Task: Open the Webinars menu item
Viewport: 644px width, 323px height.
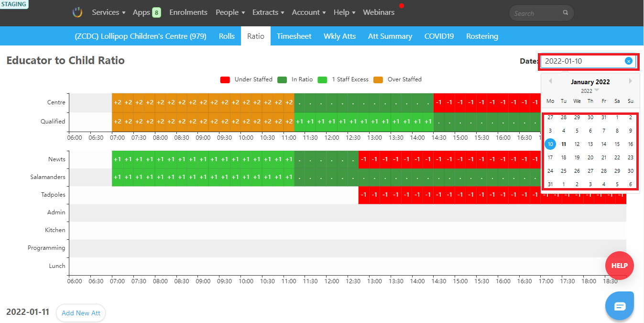Action: (x=379, y=12)
